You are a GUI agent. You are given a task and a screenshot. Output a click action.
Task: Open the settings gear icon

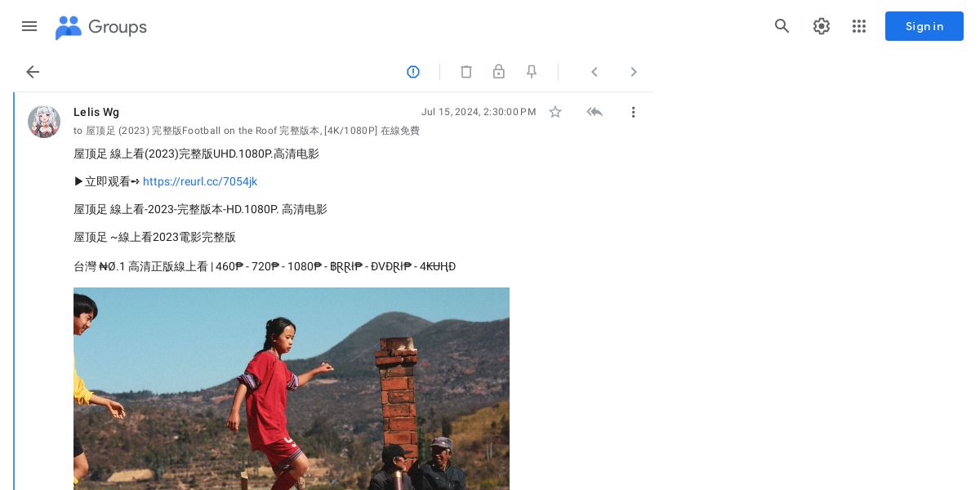click(822, 26)
